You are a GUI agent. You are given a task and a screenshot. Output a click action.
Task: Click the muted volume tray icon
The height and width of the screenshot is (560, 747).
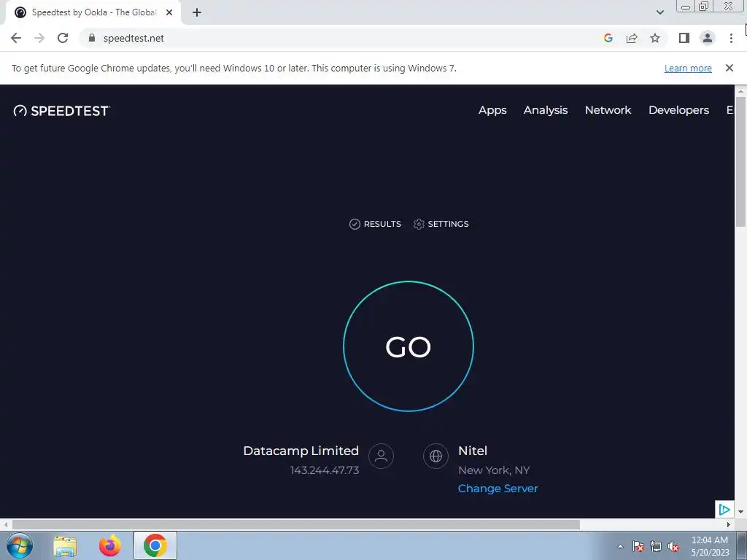(x=673, y=546)
